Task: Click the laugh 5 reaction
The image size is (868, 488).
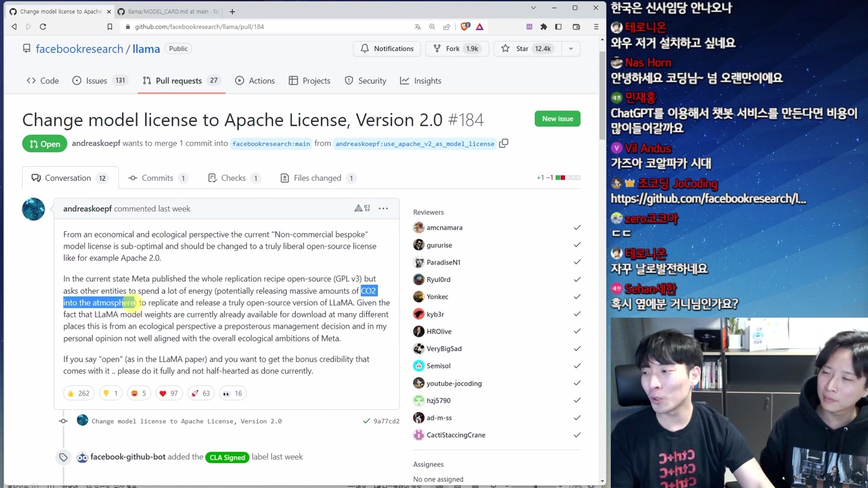Action: point(139,393)
